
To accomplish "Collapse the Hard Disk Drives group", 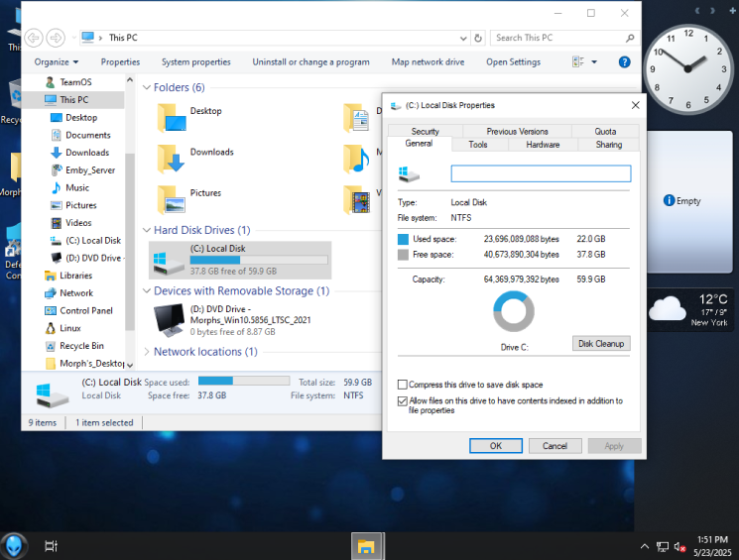I will [147, 230].
